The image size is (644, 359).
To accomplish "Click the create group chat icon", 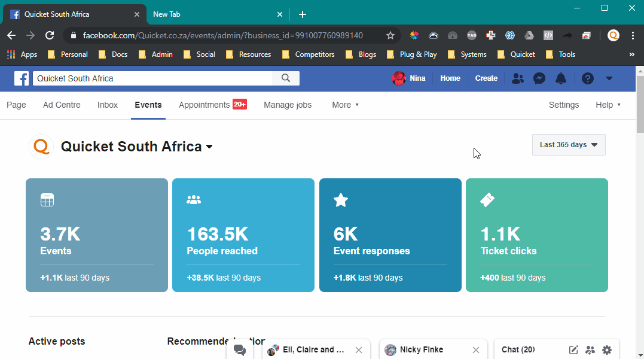I will tap(590, 350).
